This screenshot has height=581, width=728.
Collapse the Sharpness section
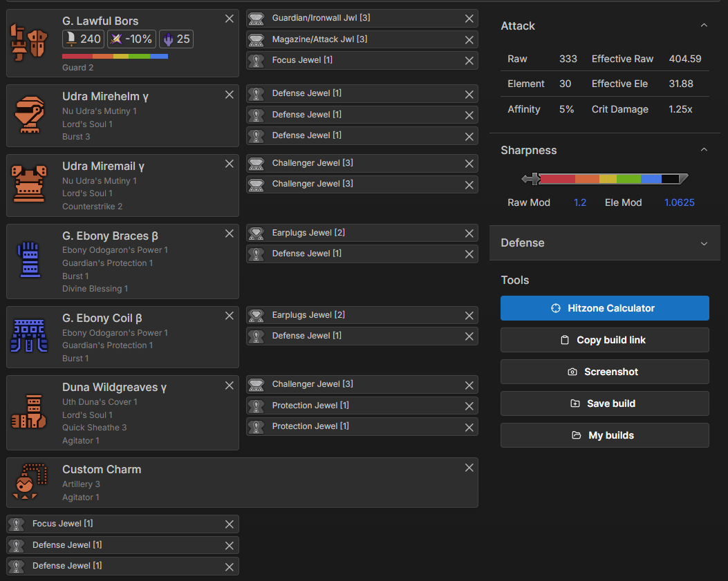tap(704, 150)
